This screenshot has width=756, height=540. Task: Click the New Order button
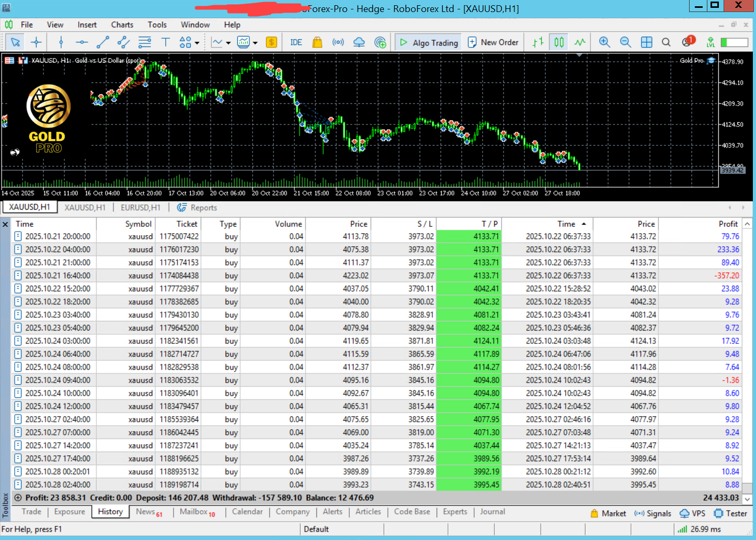(493, 42)
